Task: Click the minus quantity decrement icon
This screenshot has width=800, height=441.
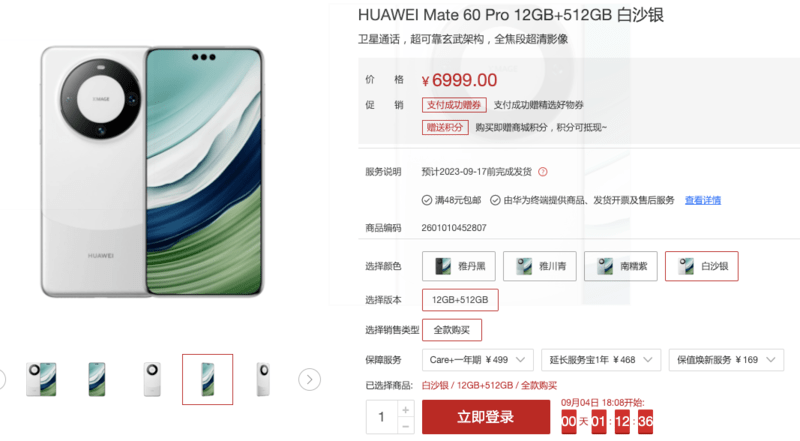Action: click(x=406, y=426)
